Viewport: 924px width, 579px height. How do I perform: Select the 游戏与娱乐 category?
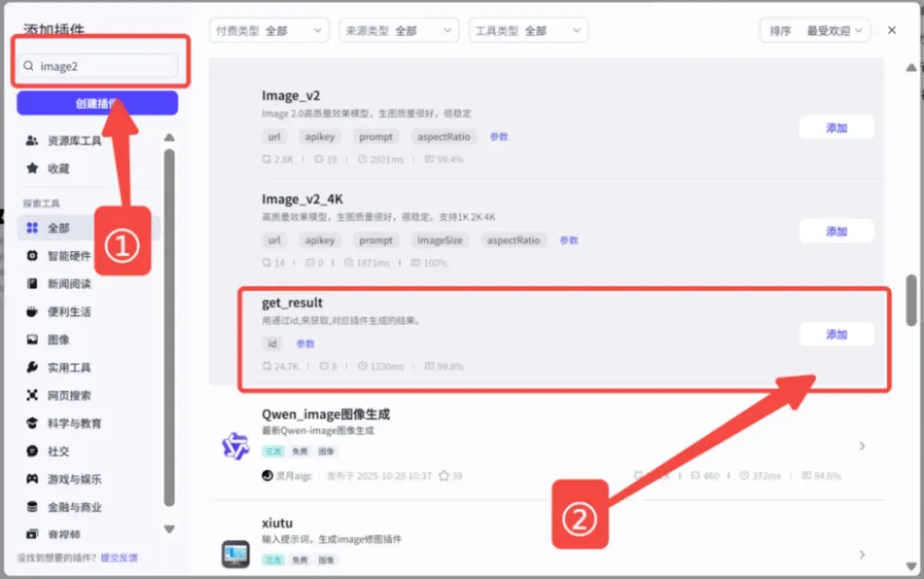coord(63,479)
